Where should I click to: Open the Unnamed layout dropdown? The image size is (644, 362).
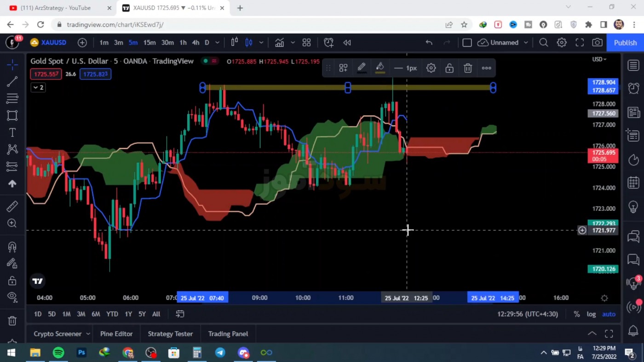503,42
